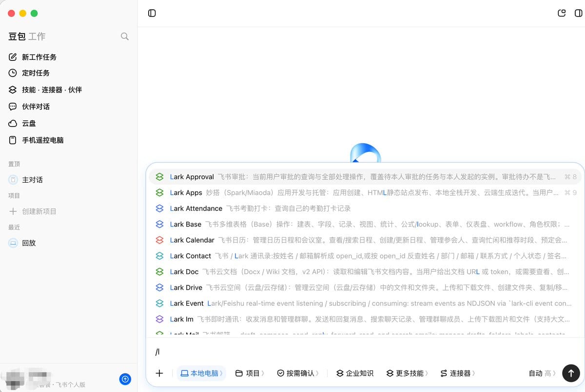Click the black send arrow button
585x392 pixels.
click(x=571, y=373)
